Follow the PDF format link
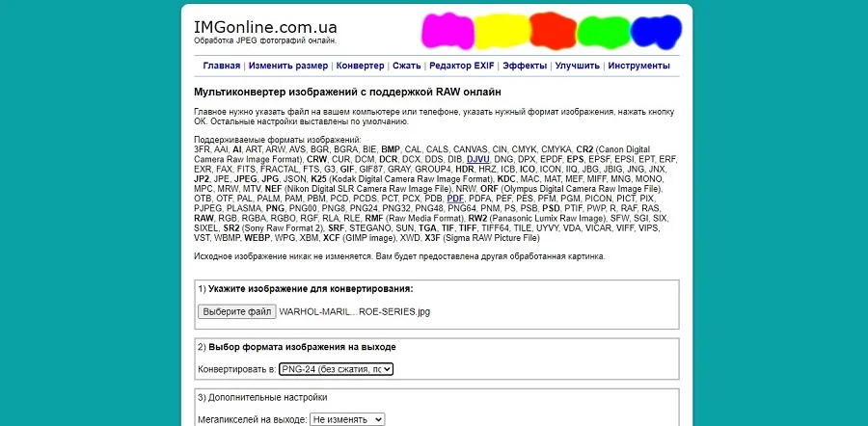868x426 pixels. [x=455, y=199]
